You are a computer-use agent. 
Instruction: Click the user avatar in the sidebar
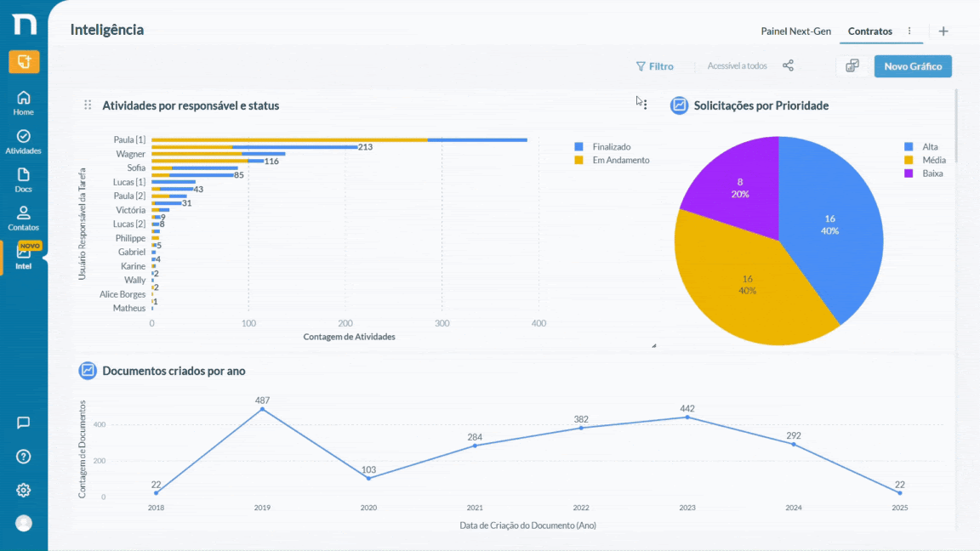[x=24, y=523]
